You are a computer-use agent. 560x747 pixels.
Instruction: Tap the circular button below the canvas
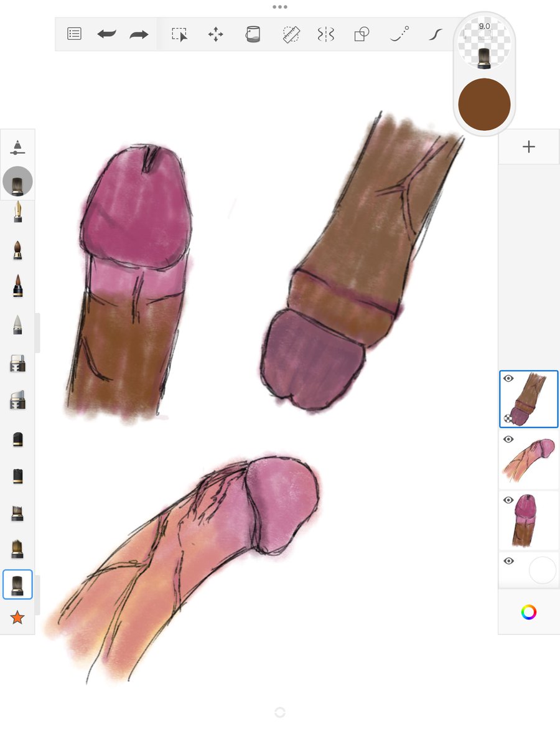(x=279, y=712)
